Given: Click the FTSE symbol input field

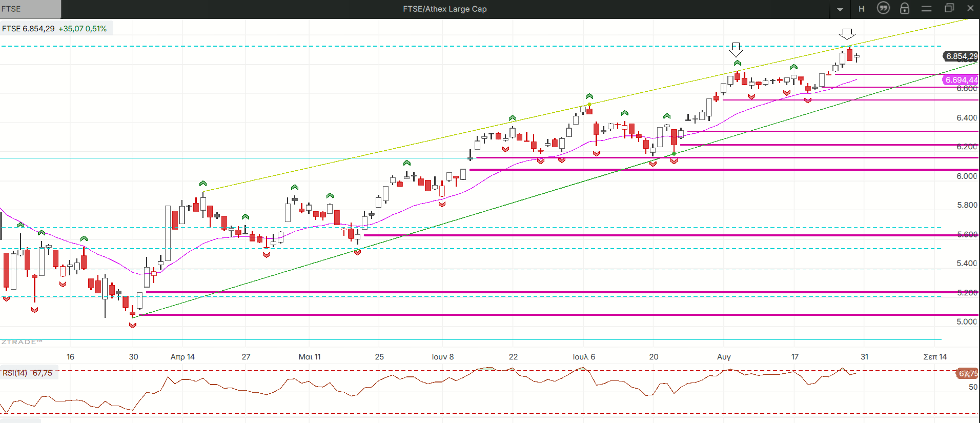Looking at the screenshot, I should [x=30, y=9].
